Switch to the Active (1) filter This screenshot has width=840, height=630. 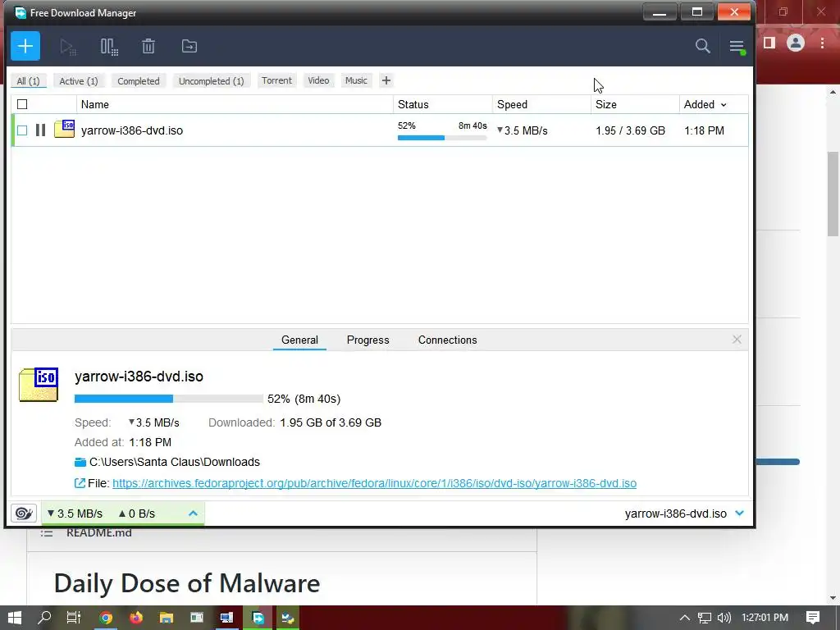point(79,81)
